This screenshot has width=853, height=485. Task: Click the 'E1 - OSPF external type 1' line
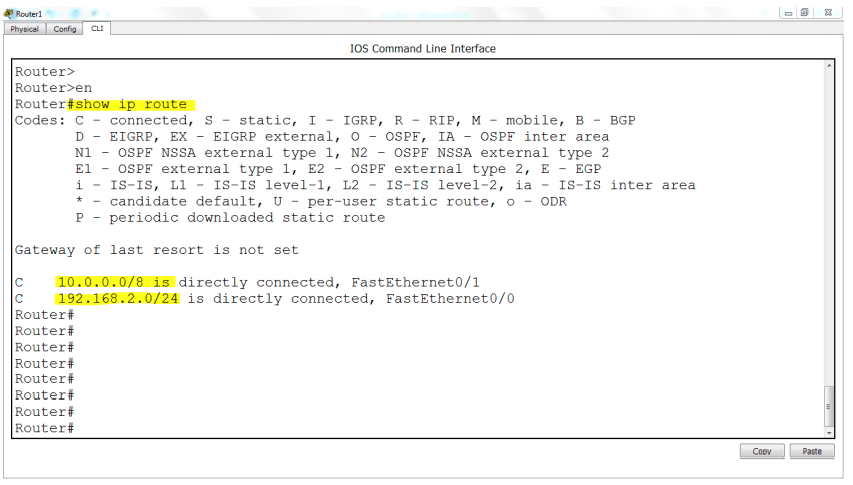[x=338, y=170]
